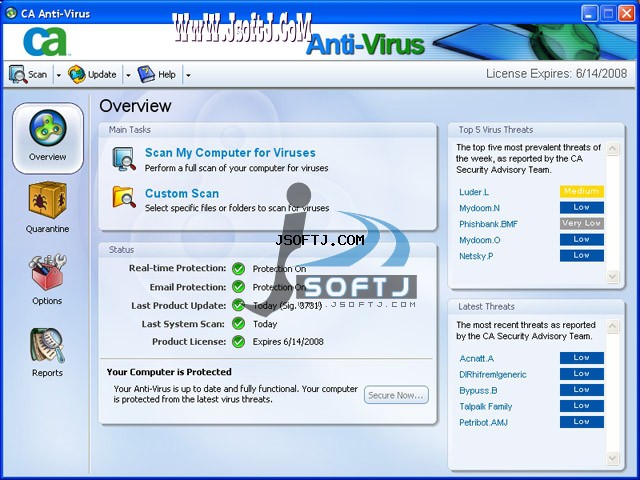This screenshot has height=480, width=640.
Task: Open the Quarantine box icon
Action: point(47,201)
